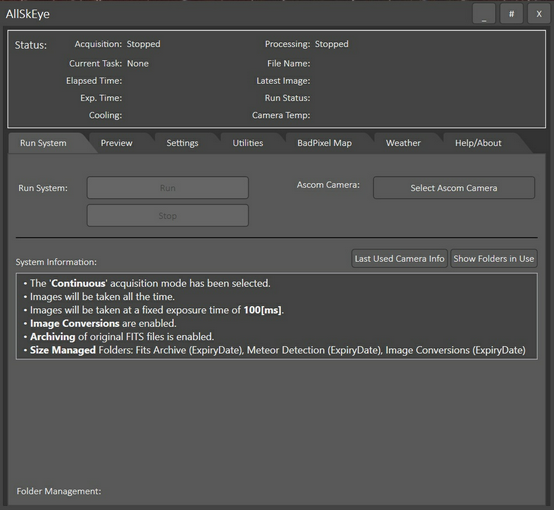Click the 'Folder Management:' label

[59, 491]
